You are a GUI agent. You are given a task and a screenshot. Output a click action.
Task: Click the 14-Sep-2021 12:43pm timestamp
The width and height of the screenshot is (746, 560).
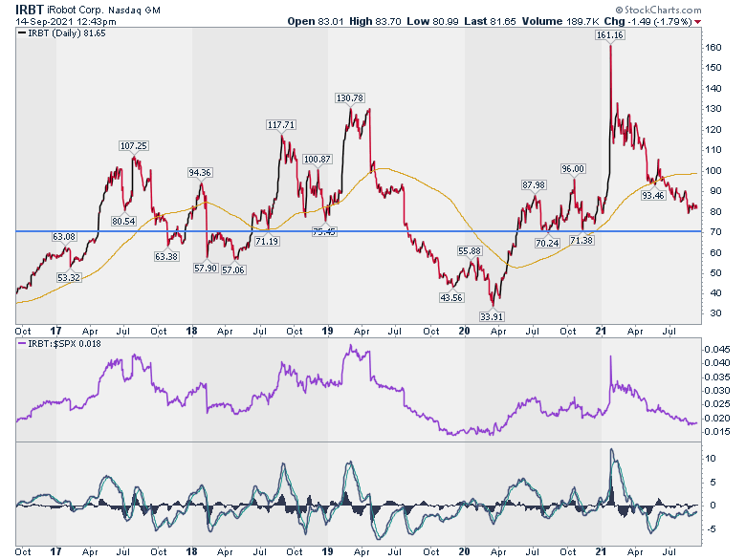pos(66,22)
